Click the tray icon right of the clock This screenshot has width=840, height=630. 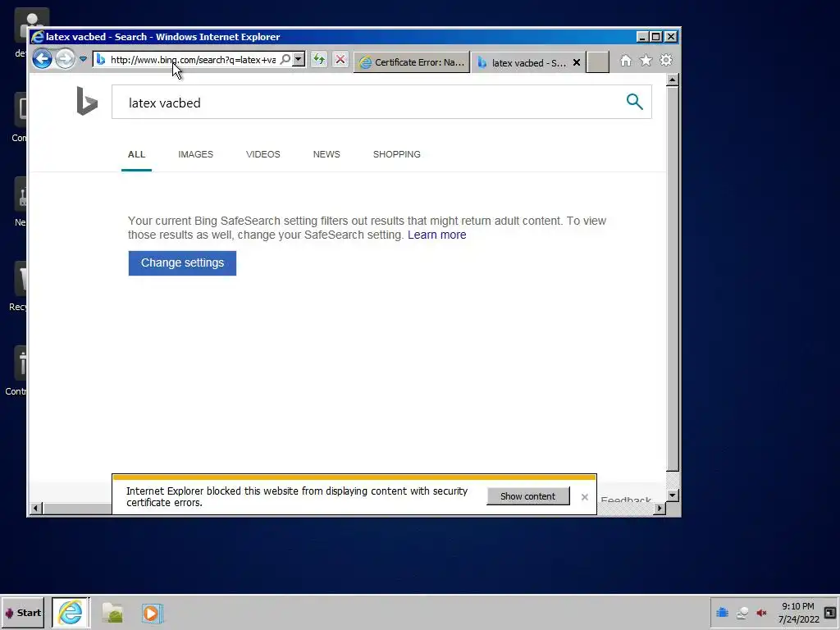coord(830,613)
